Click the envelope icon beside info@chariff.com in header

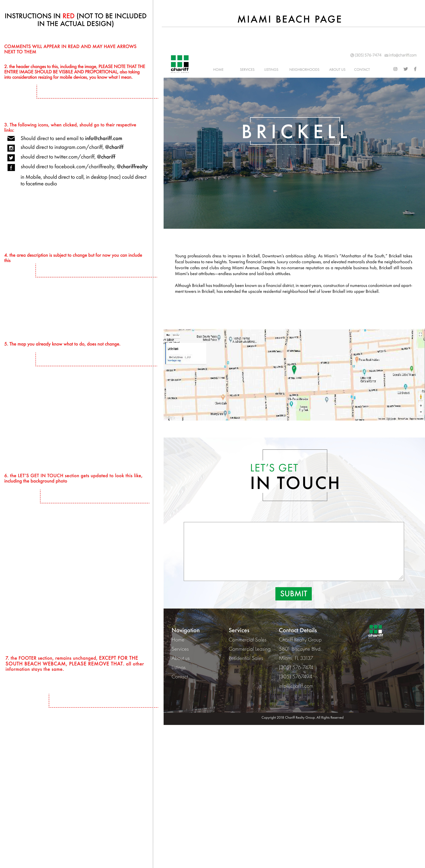pos(386,55)
